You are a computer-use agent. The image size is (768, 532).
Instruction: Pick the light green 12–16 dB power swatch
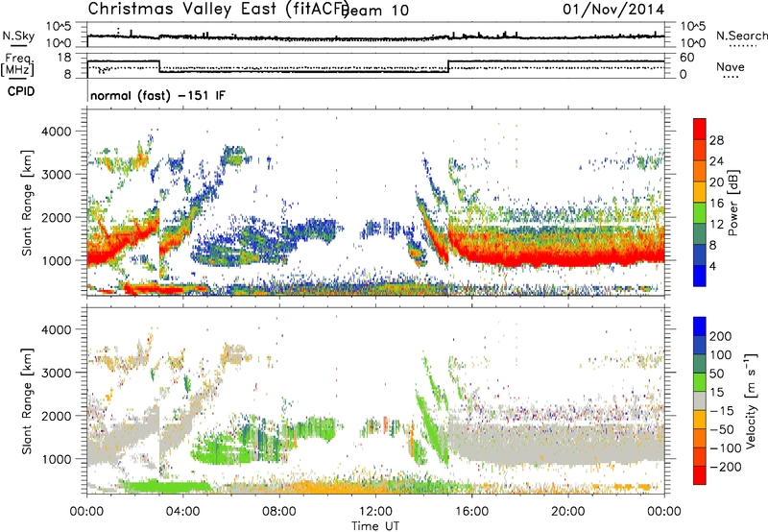[700, 213]
